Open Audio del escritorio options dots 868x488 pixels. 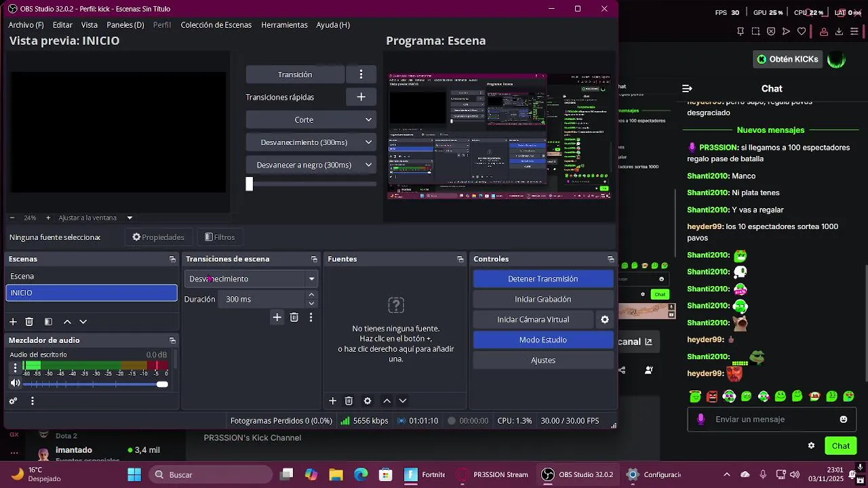click(15, 367)
